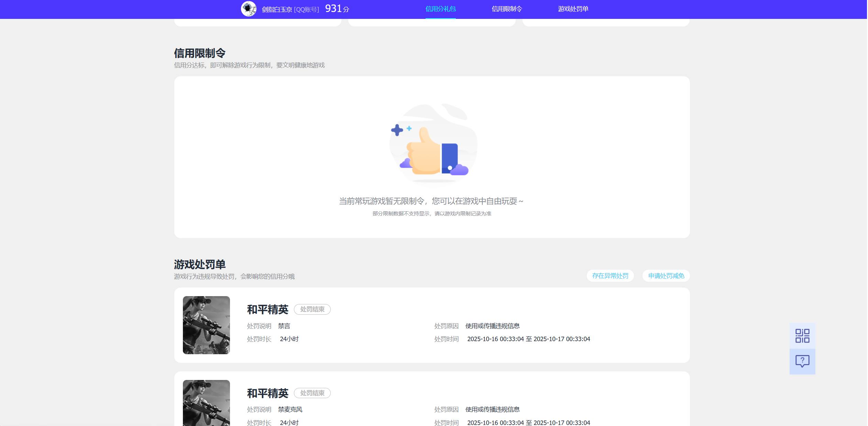868x426 pixels.
Task: Switch to the 信用限制令 tab
Action: (x=507, y=9)
